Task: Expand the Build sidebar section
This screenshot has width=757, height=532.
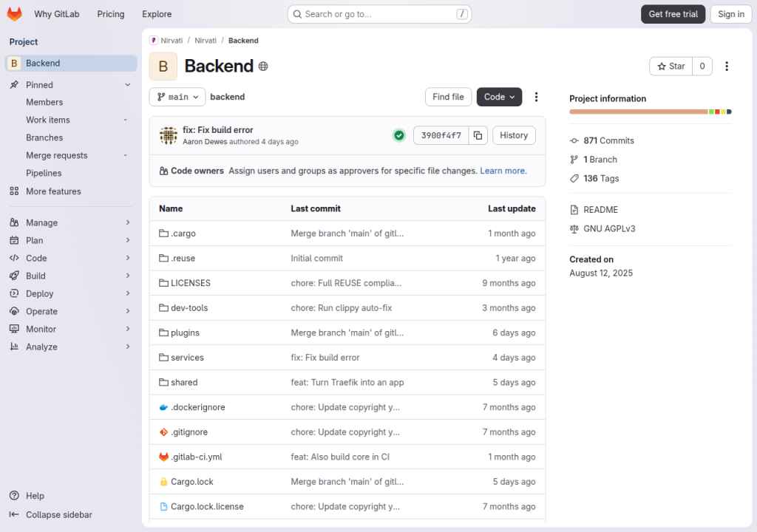Action: [x=70, y=276]
